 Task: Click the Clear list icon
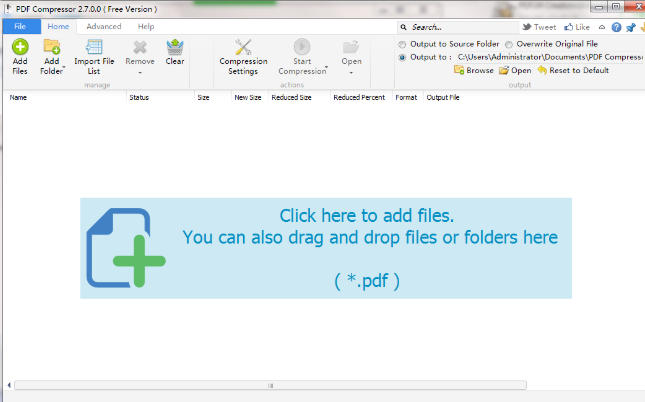(x=175, y=46)
